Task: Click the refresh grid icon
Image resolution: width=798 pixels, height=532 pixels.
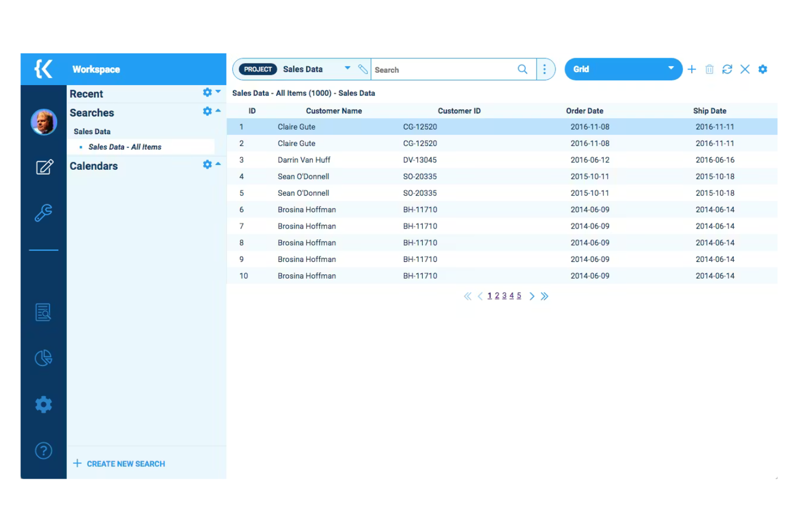Action: (x=727, y=69)
